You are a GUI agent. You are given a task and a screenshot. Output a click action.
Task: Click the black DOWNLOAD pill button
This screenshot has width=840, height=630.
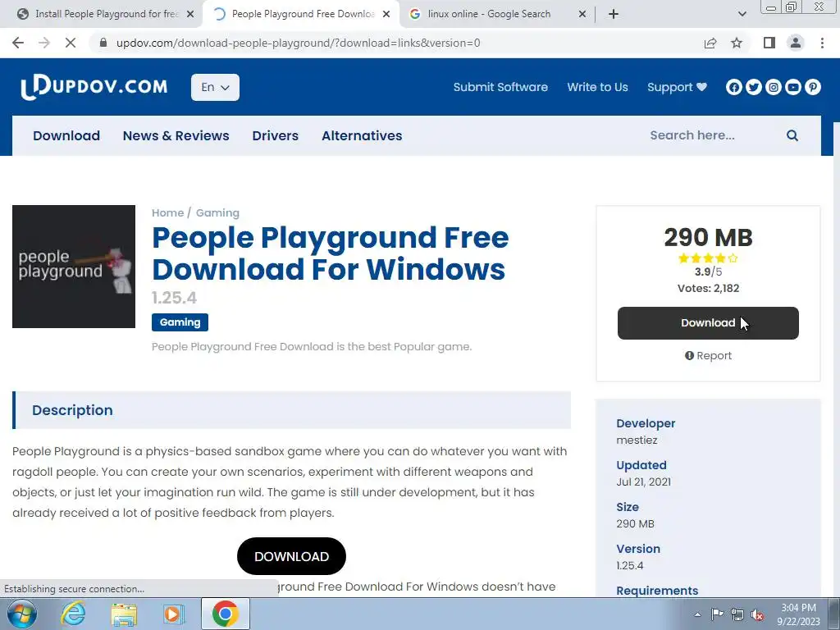click(291, 556)
